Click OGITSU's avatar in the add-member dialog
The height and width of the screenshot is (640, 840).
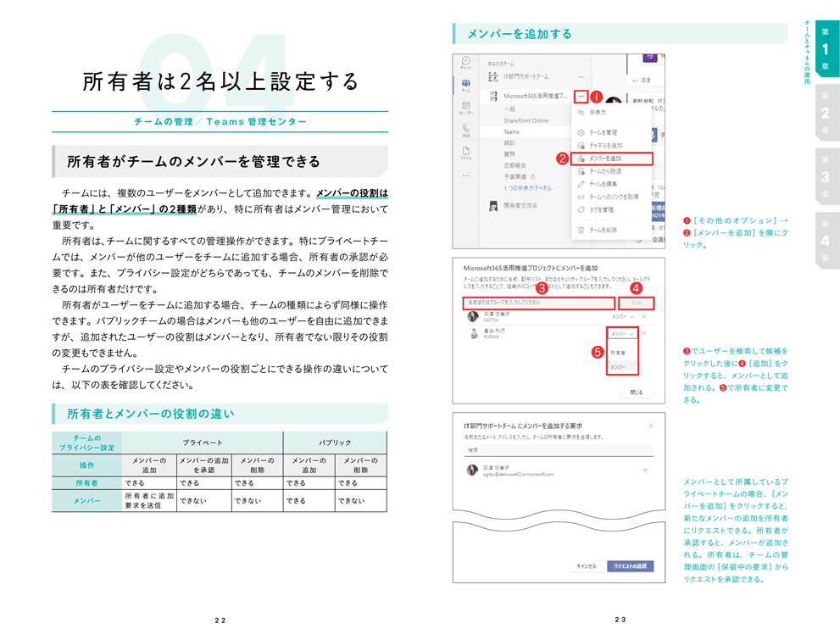click(x=472, y=317)
